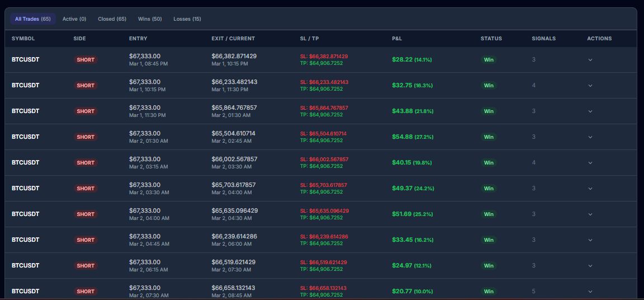Click exit price $65,703.617857
Screen dimensions: 644x300
[x=234, y=185]
